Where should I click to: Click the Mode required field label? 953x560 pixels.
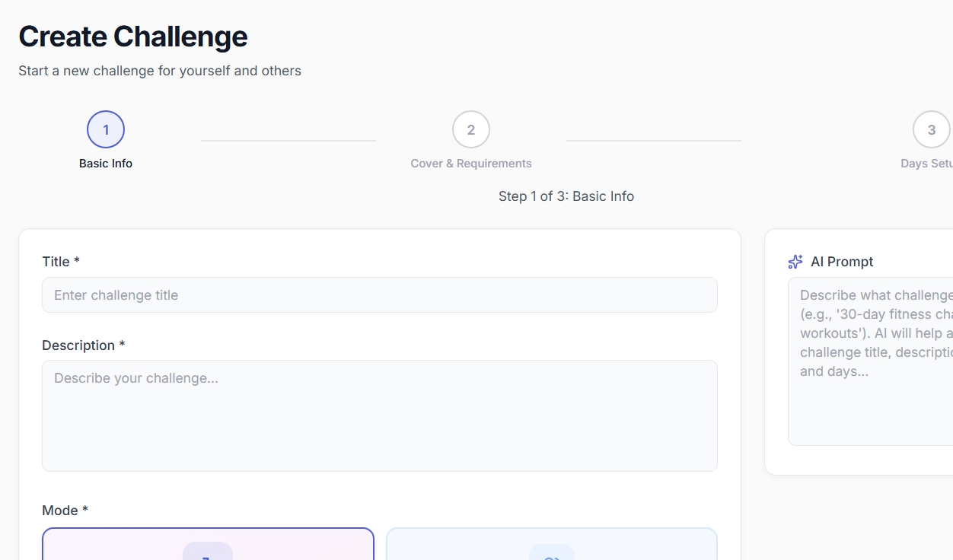point(65,510)
